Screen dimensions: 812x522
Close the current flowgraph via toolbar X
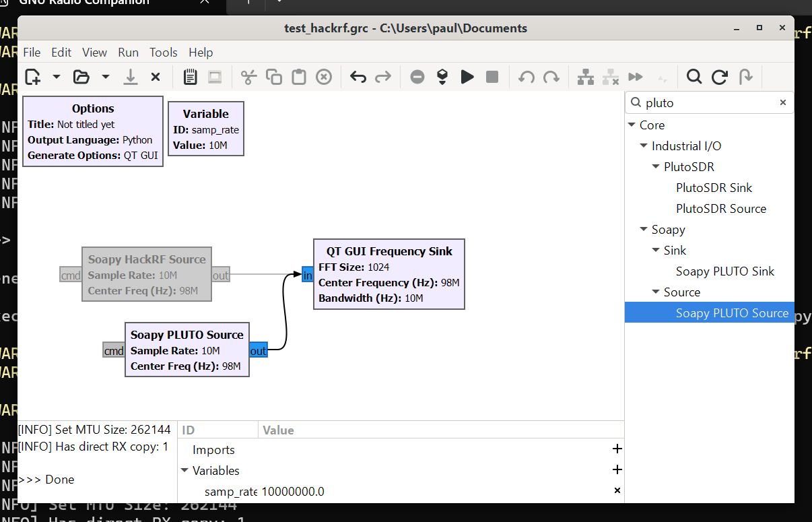[x=156, y=77]
